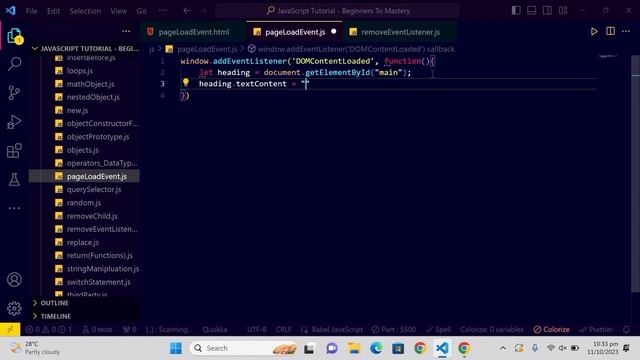Open replace.js file
The image size is (640, 360).
point(83,242)
